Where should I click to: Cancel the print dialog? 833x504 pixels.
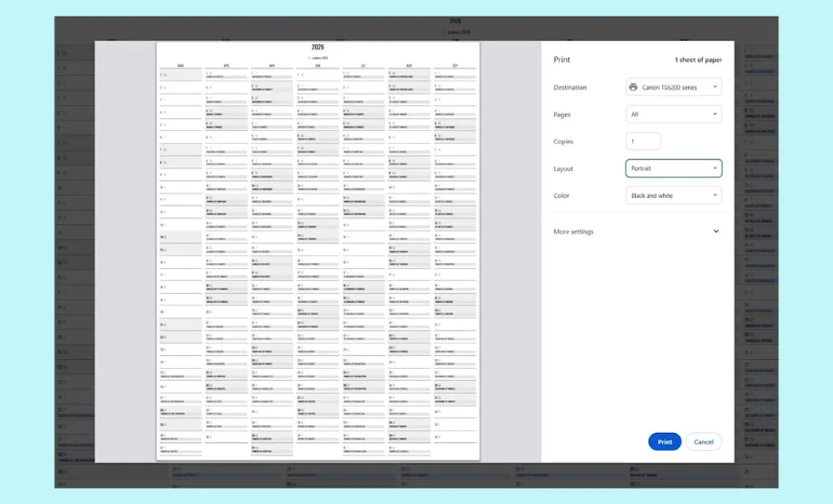704,442
